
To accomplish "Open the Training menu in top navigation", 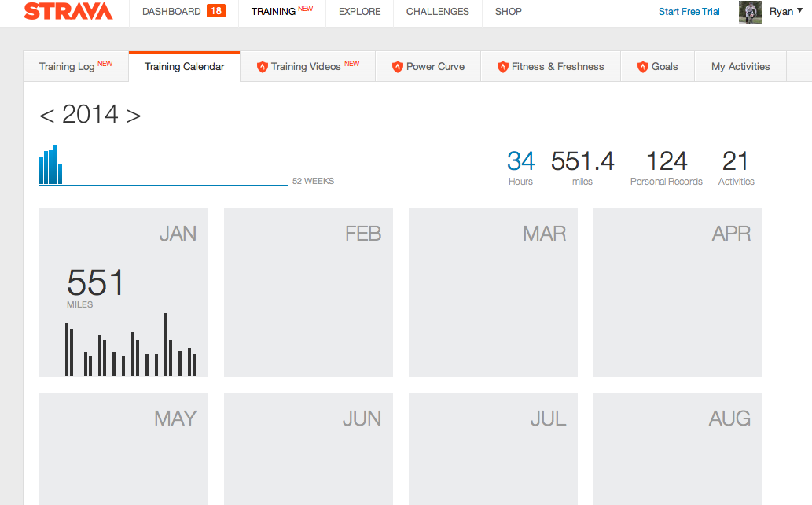I will (273, 12).
